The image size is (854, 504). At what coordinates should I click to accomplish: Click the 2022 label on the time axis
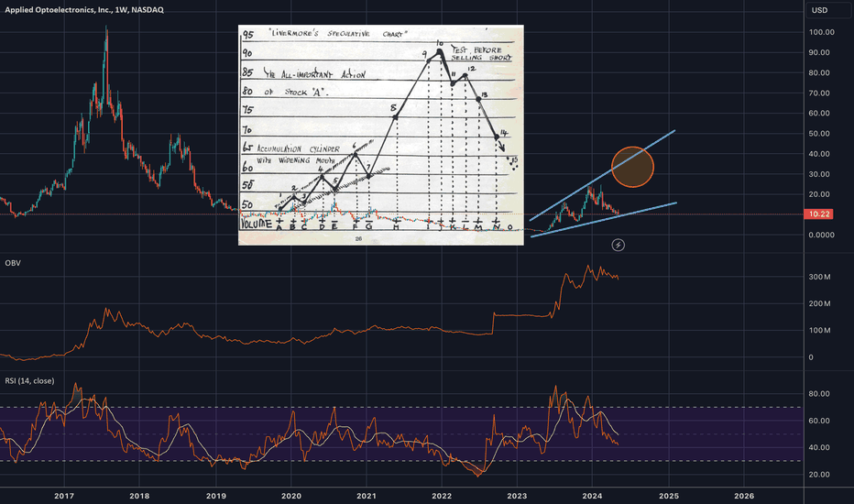441,496
